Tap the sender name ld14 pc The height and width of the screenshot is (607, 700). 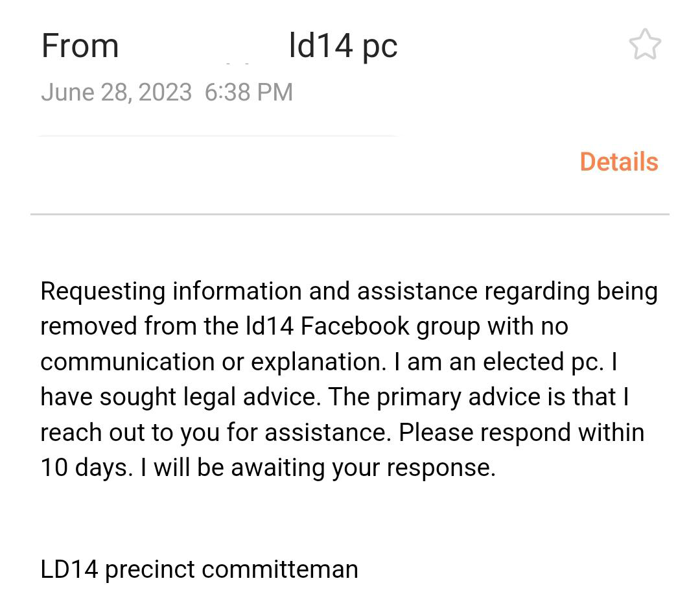[x=343, y=46]
